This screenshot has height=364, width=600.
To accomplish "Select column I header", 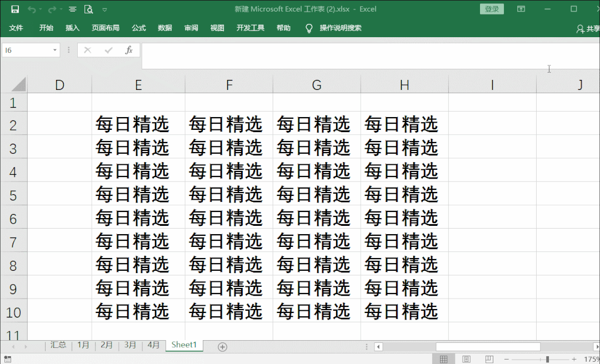I will pyautogui.click(x=492, y=84).
